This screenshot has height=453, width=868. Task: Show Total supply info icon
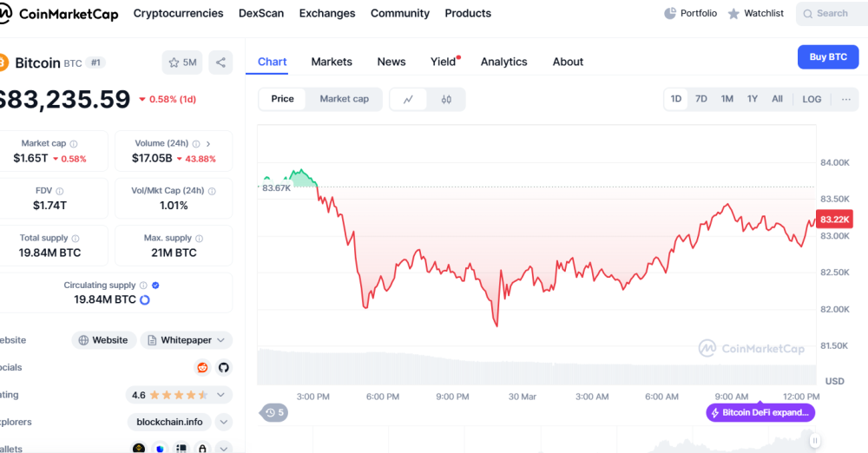click(x=76, y=238)
